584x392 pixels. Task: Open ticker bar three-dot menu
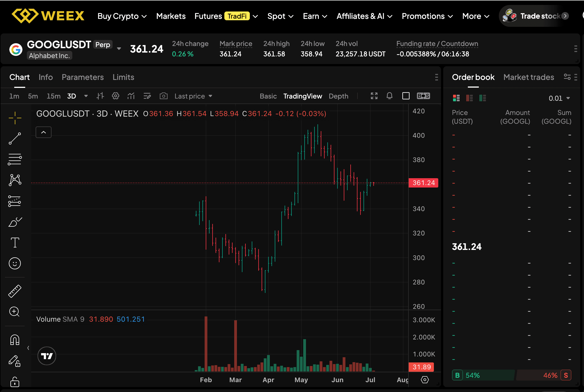point(576,49)
